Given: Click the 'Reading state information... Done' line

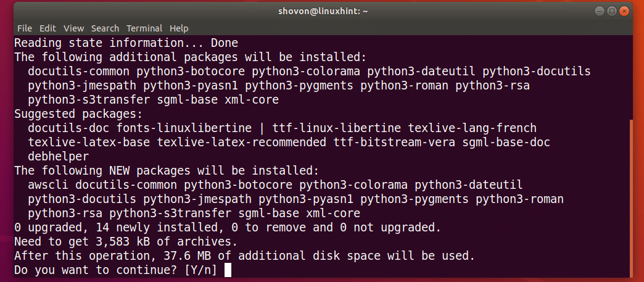Looking at the screenshot, I should click(x=126, y=43).
